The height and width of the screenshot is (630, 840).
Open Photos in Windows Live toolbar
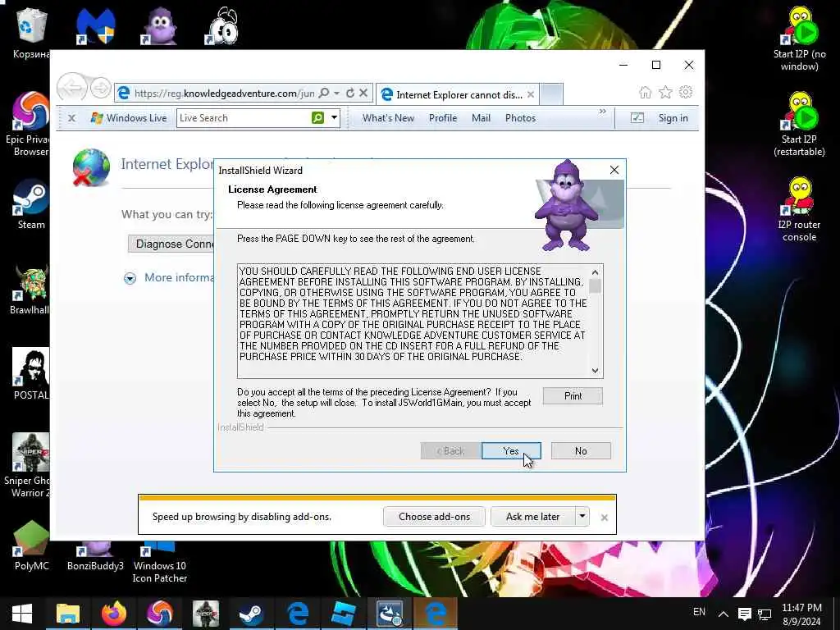pos(520,118)
